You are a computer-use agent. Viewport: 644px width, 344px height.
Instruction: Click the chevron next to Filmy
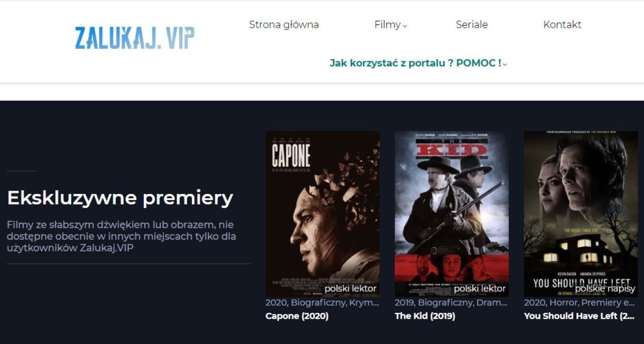(x=405, y=26)
